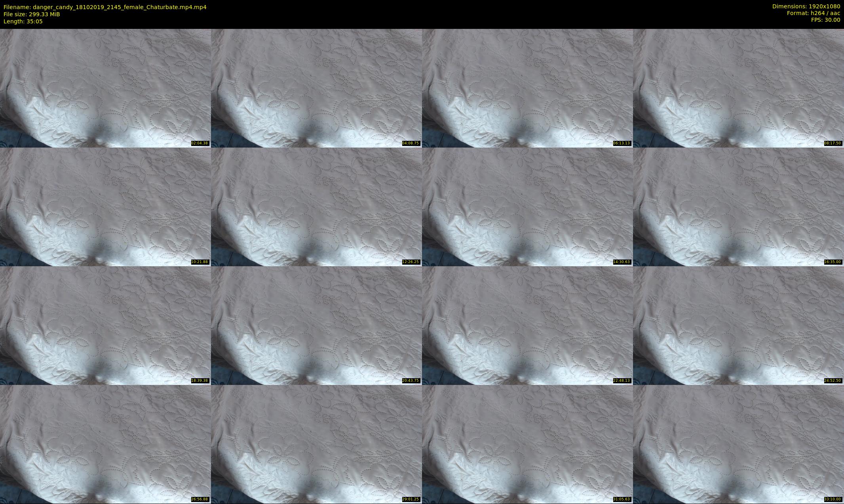Click the frame captured at 14:30.63
Image resolution: width=844 pixels, height=504 pixels.
(527, 207)
